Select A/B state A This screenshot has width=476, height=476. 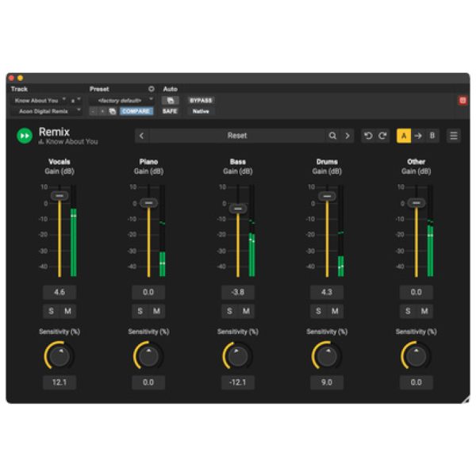404,136
